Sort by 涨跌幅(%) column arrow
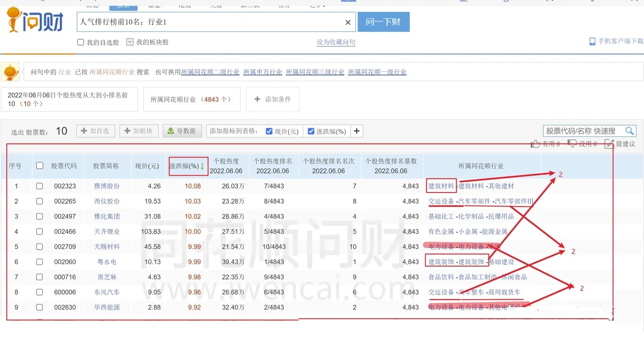The width and height of the screenshot is (644, 339). [202, 166]
